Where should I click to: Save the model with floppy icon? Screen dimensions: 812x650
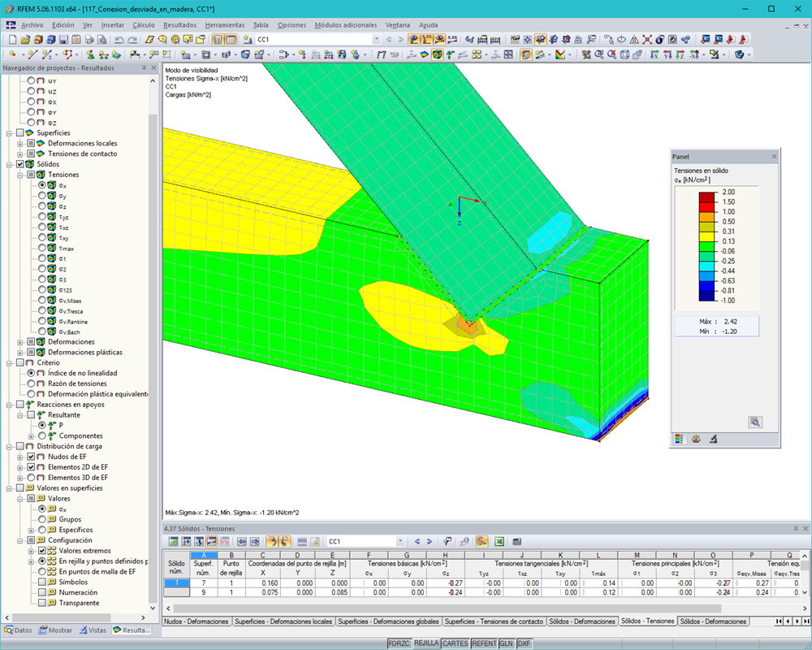tap(63, 39)
